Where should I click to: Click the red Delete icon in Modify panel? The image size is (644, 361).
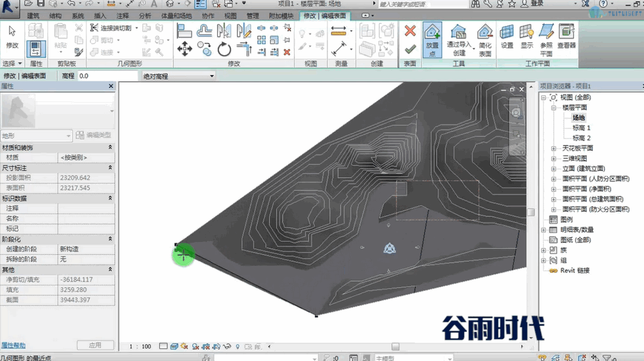click(x=287, y=52)
